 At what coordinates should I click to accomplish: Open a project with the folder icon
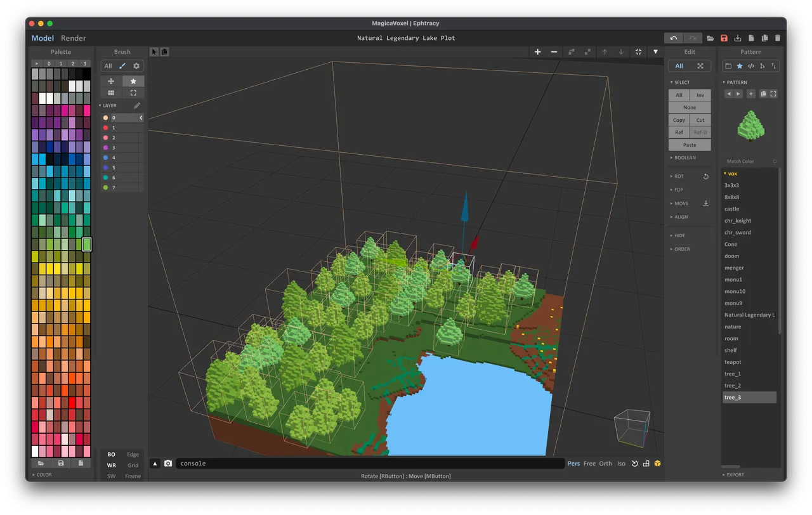(710, 38)
